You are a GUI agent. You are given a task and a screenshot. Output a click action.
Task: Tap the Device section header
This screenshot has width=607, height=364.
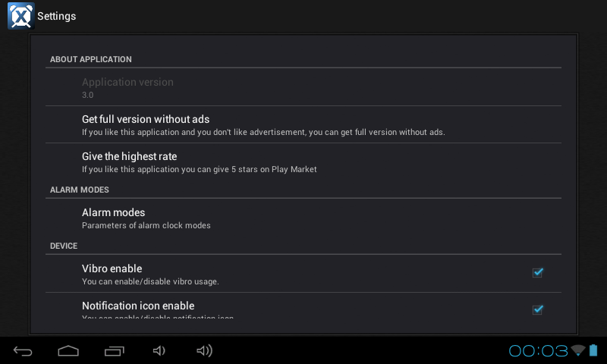click(x=64, y=246)
